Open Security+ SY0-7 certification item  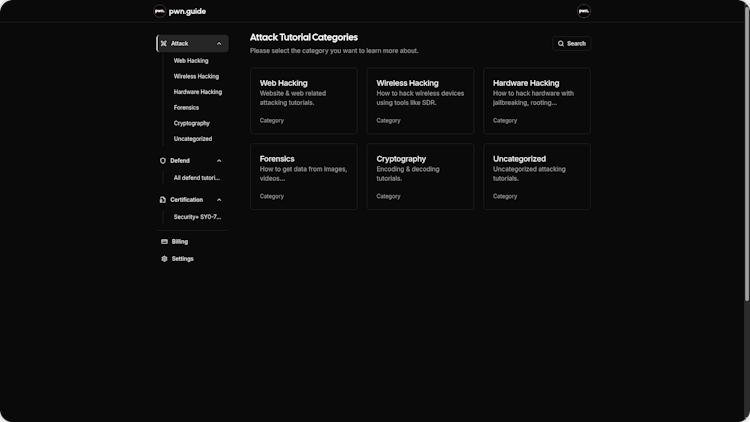tap(197, 217)
